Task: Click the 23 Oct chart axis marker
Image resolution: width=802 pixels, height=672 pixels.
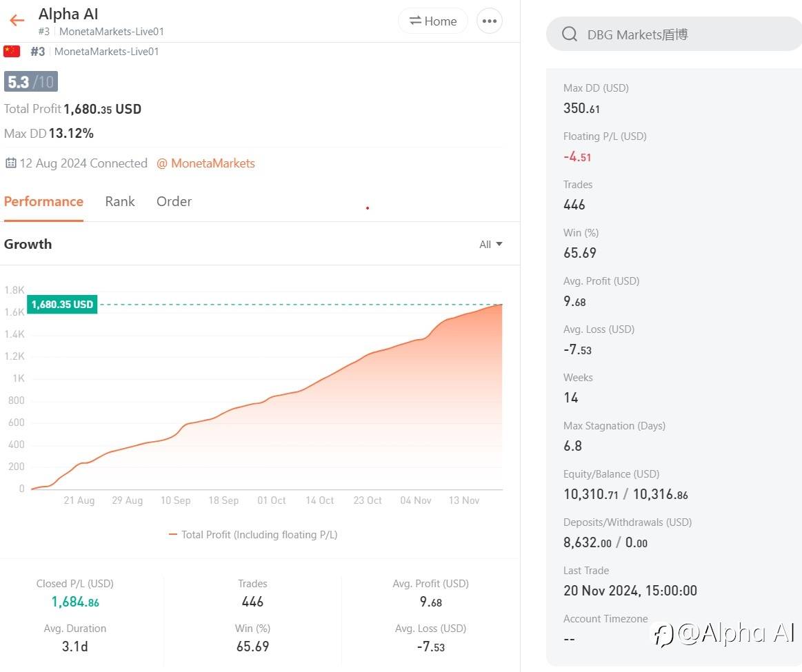Action: (368, 500)
